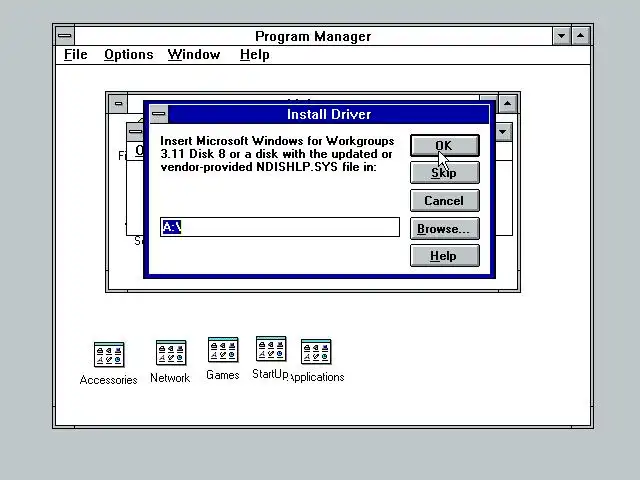Open the Options menu in Program Manager
This screenshot has width=640, height=480.
pyautogui.click(x=129, y=55)
